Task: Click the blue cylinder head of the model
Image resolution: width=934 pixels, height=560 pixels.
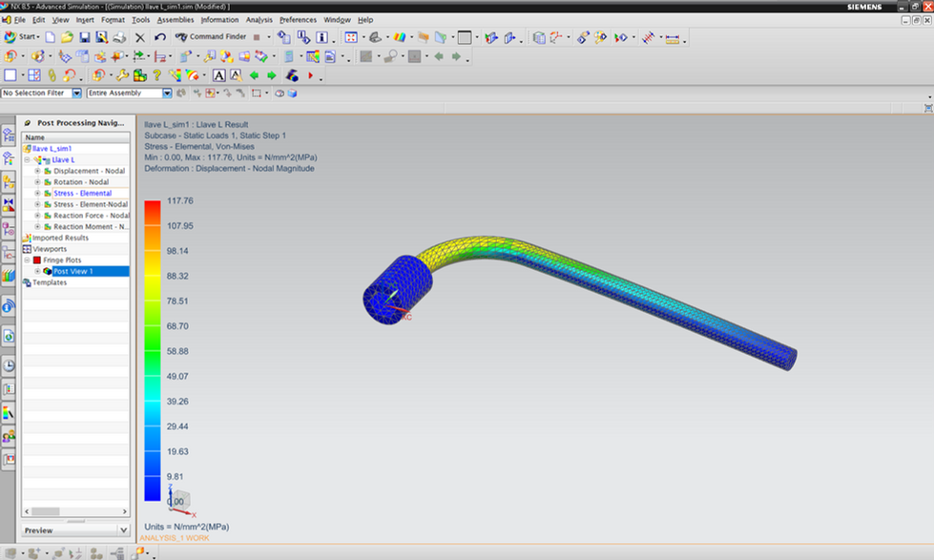Action: coord(397,290)
